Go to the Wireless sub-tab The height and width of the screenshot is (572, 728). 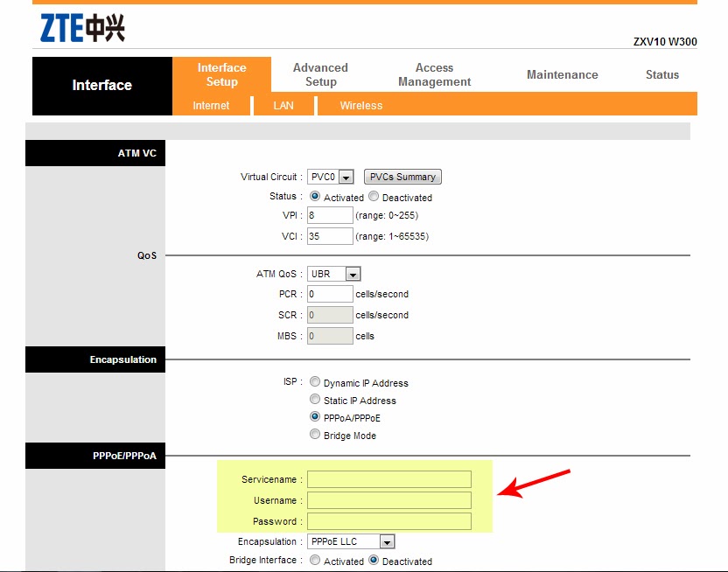click(x=361, y=105)
